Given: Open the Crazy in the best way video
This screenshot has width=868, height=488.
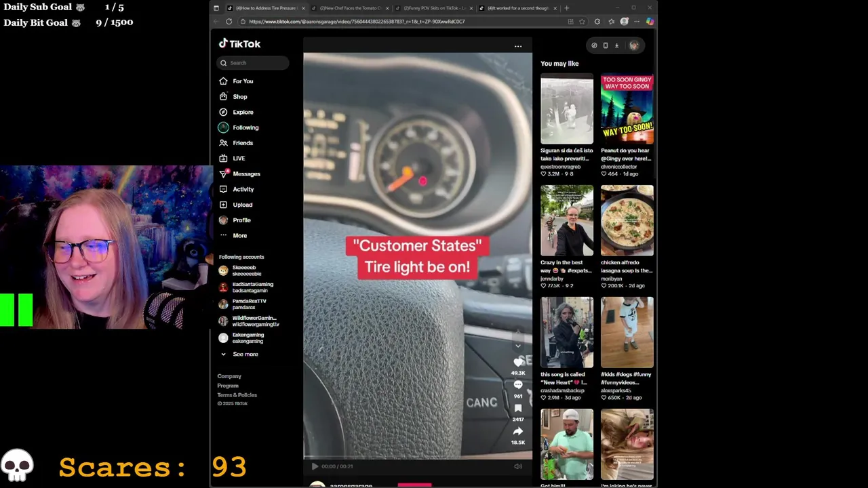Looking at the screenshot, I should [567, 220].
